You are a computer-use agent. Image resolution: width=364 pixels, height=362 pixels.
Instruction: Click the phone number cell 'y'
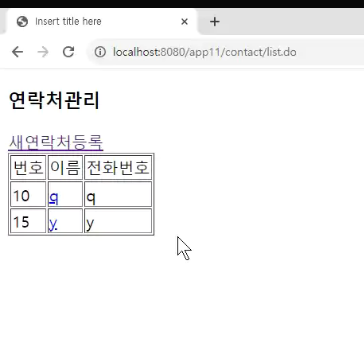coord(118,221)
